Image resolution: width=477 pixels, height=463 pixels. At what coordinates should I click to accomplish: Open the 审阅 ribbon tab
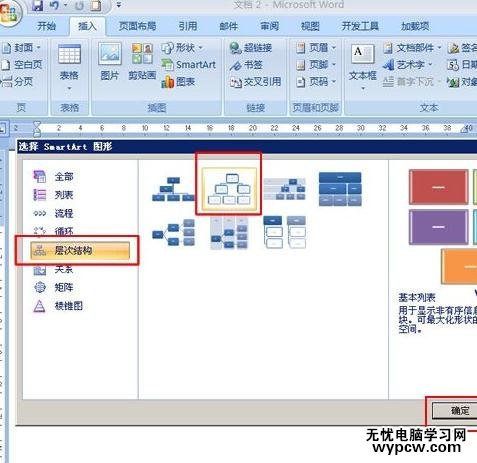point(269,26)
